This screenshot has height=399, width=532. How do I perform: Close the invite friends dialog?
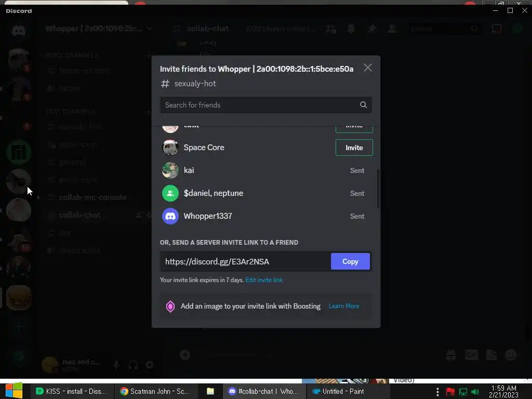pyautogui.click(x=368, y=68)
